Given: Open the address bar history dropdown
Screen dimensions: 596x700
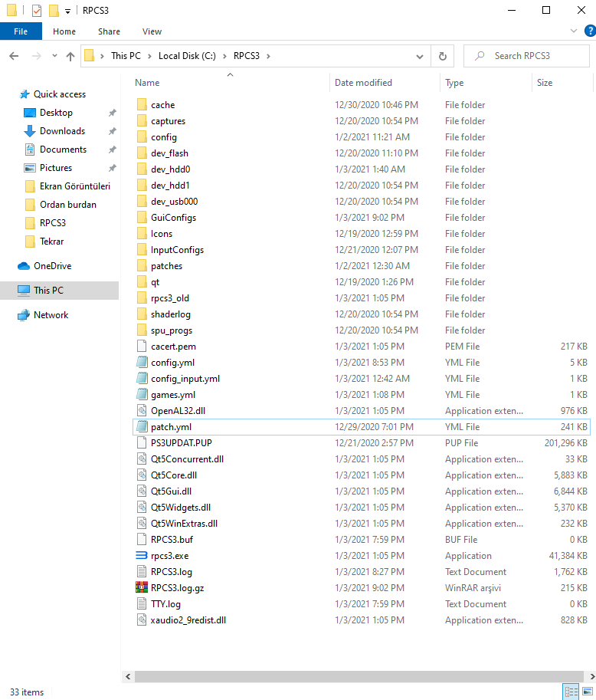Looking at the screenshot, I should (419, 56).
